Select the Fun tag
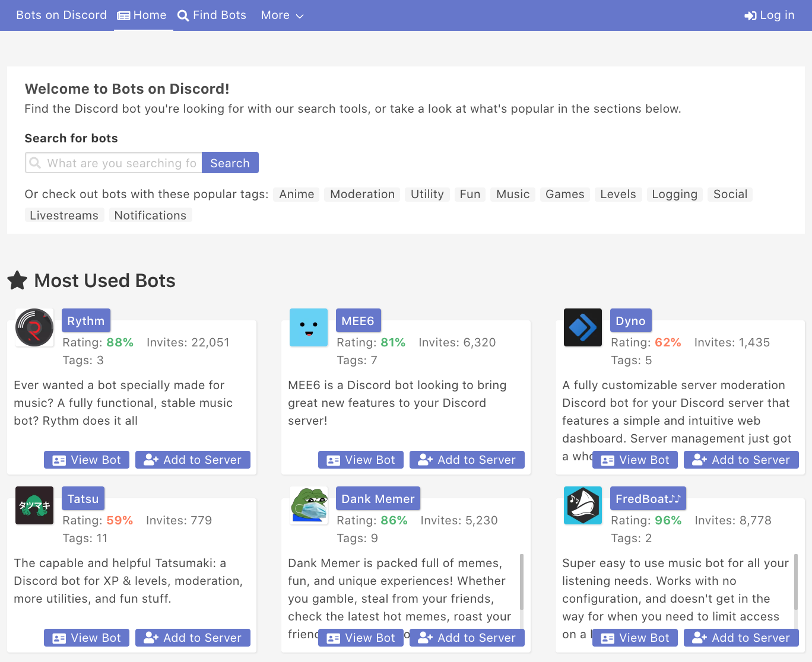 (x=470, y=195)
